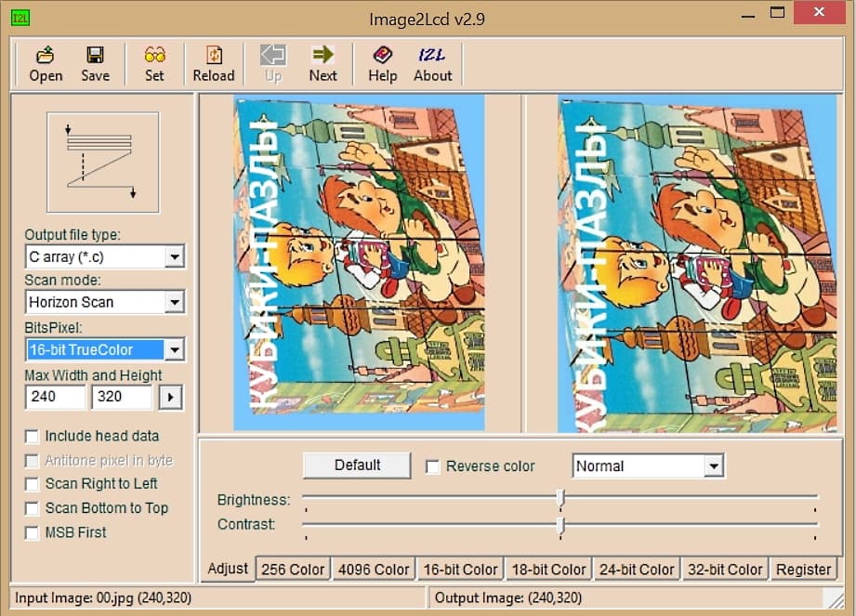This screenshot has width=856, height=616.
Task: Go to the previous image with Up
Action: [273, 64]
